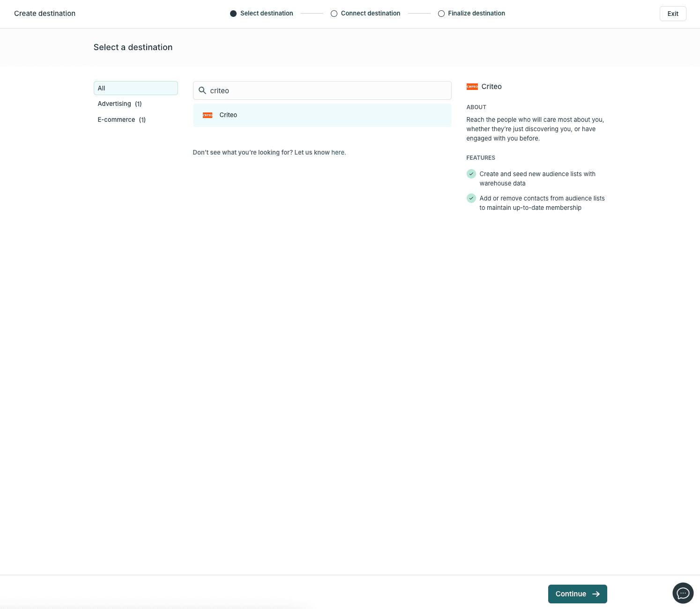Screen dimensions: 700x609
Task: Open the chat support bubble
Action: [x=683, y=593]
